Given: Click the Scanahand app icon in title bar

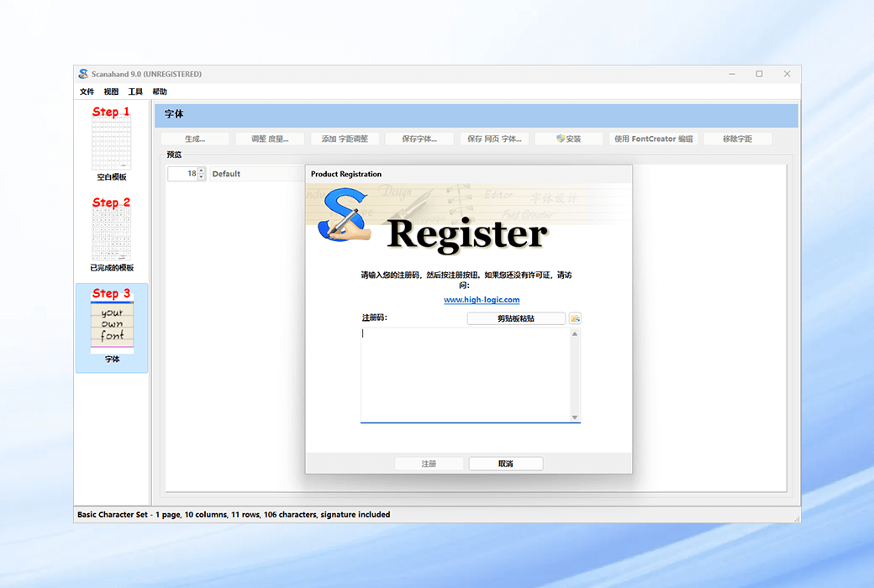Looking at the screenshot, I should tap(83, 74).
